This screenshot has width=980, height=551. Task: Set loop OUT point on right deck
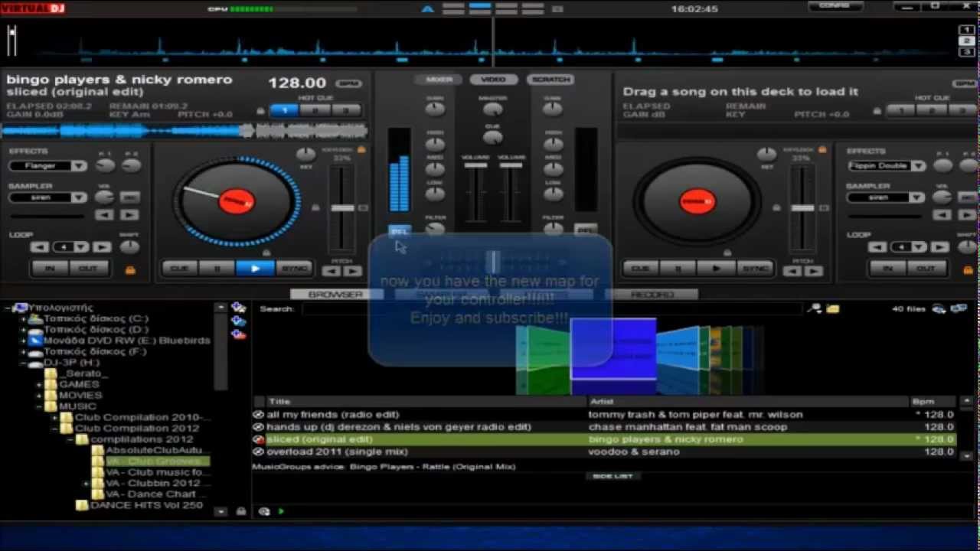(926, 269)
